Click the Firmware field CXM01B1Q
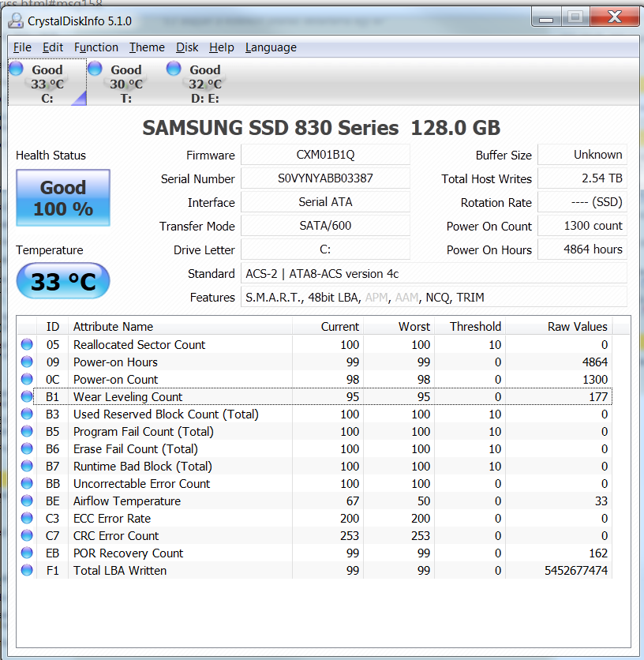The width and height of the screenshot is (644, 660). (x=325, y=155)
